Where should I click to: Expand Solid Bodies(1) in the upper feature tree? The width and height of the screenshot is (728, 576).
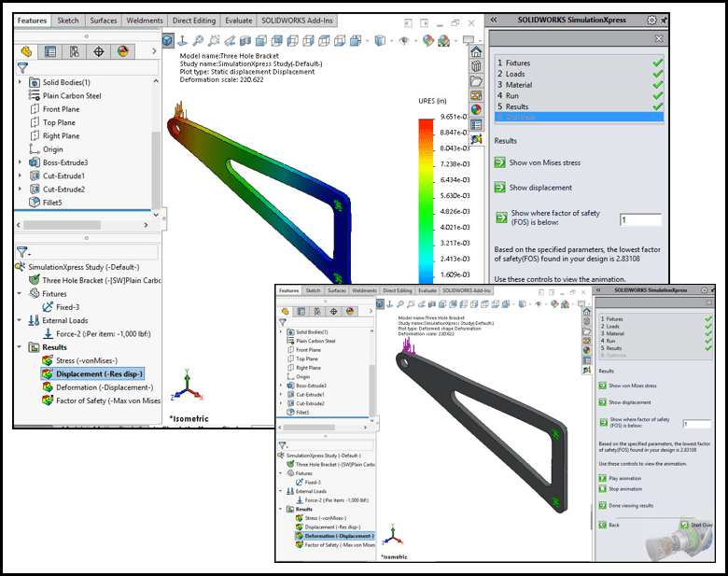(20, 82)
